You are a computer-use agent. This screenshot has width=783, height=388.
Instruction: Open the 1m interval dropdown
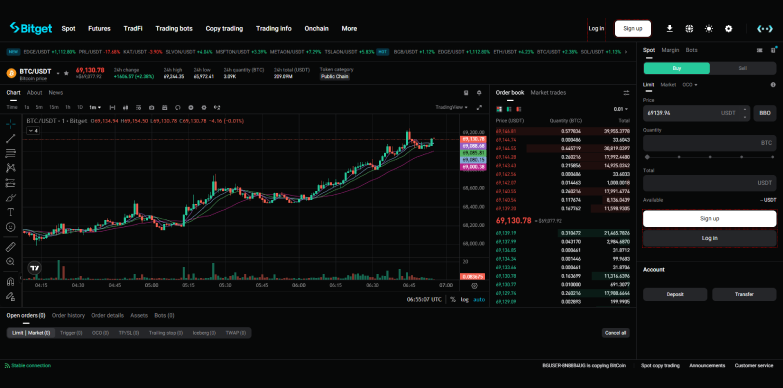tap(95, 107)
